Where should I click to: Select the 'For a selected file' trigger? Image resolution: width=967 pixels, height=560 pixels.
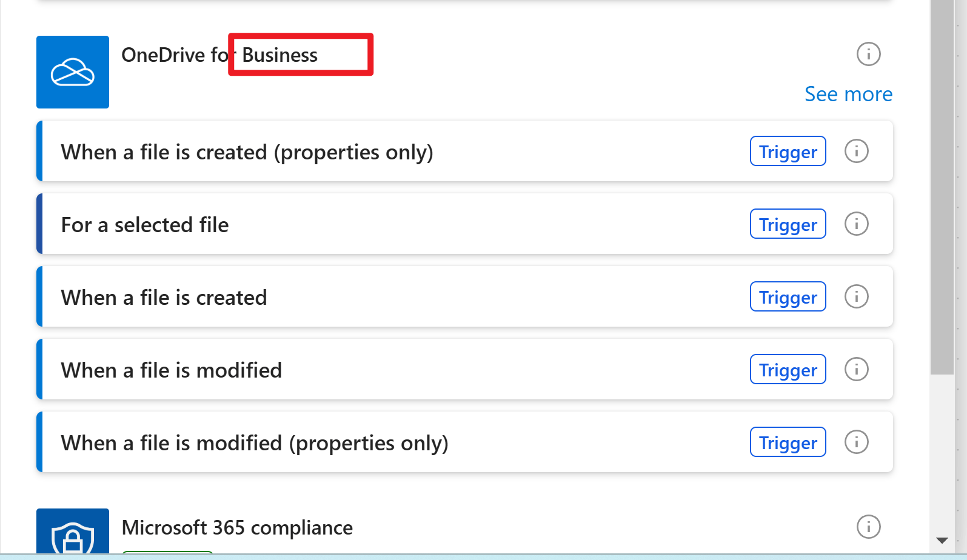tap(464, 224)
